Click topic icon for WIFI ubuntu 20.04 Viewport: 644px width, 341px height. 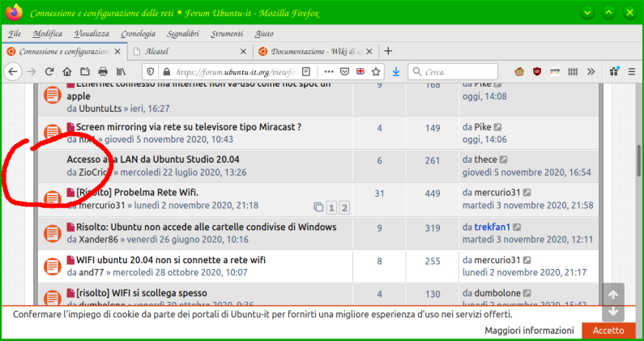[x=52, y=266]
